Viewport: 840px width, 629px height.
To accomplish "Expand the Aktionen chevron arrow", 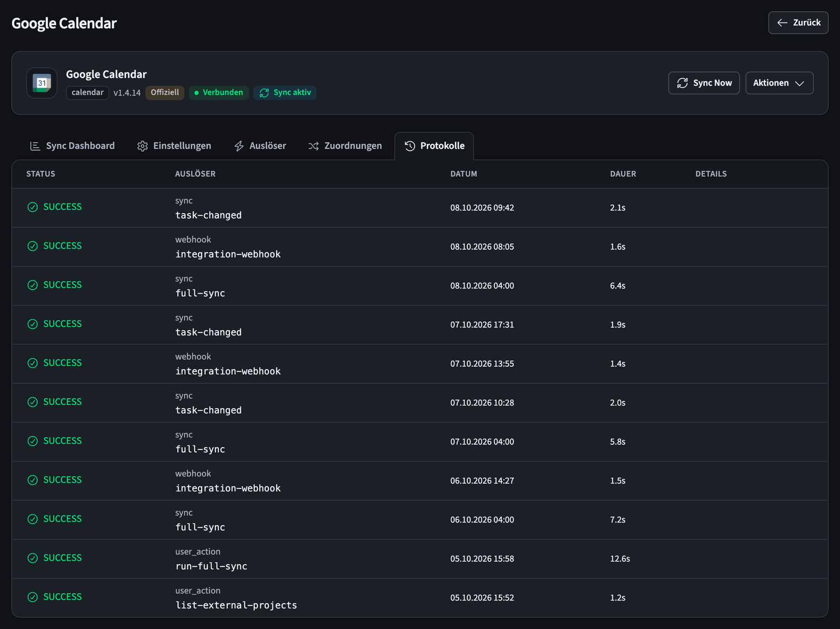I will click(800, 83).
